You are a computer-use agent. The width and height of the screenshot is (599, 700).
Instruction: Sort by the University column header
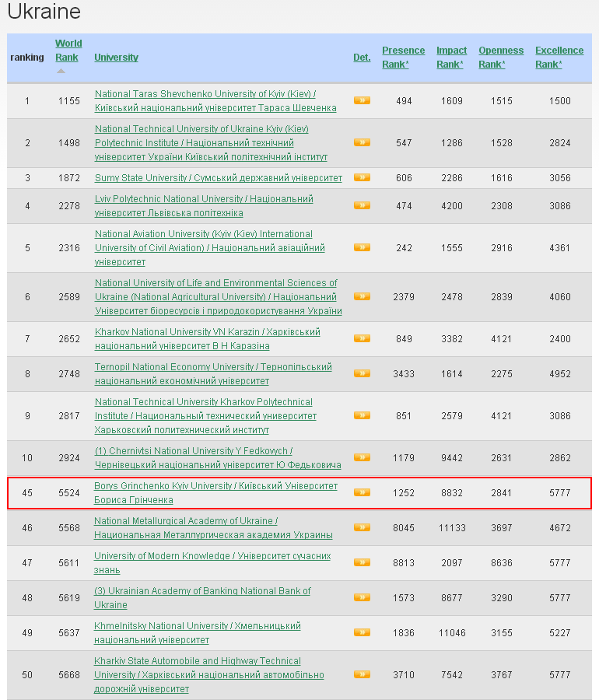coord(116,57)
